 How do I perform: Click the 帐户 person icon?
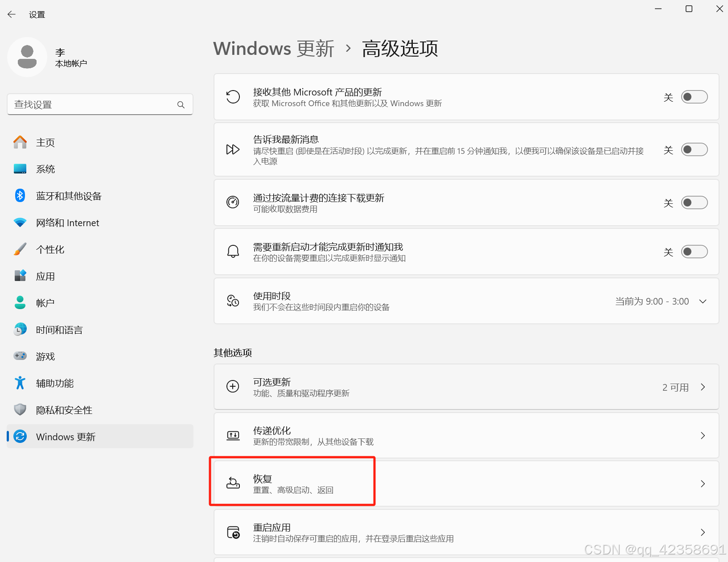pyautogui.click(x=20, y=303)
